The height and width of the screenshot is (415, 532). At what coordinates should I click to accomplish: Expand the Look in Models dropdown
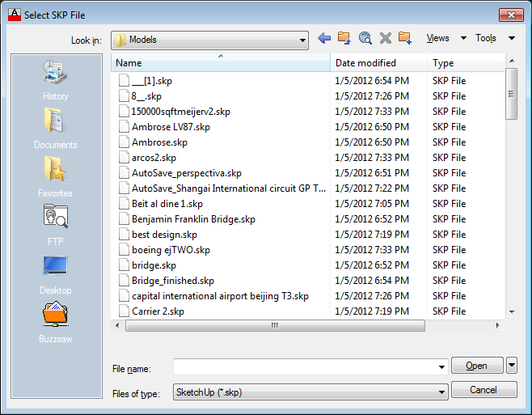[x=302, y=40]
